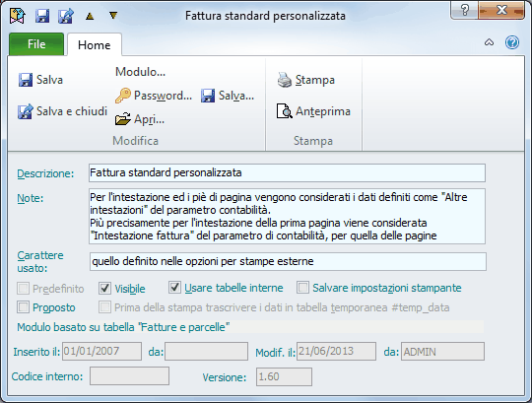Click the application icon in title bar
Viewport: 532px width, 403px height.
[18, 16]
